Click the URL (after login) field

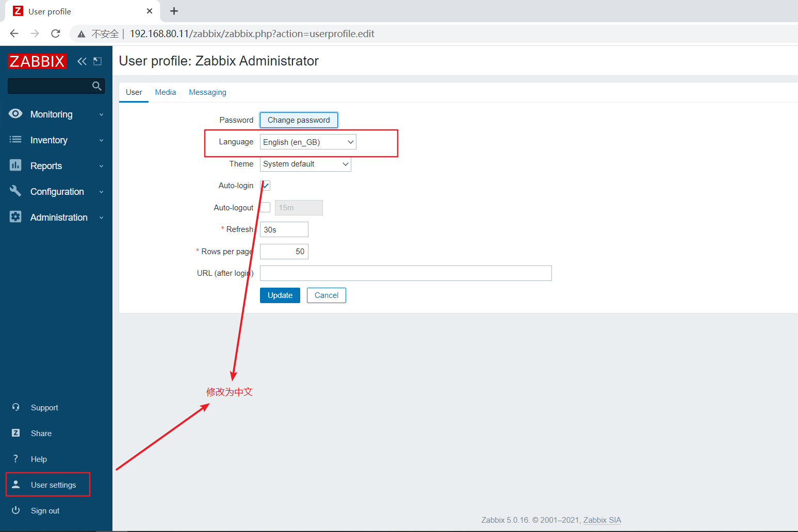pyautogui.click(x=406, y=273)
